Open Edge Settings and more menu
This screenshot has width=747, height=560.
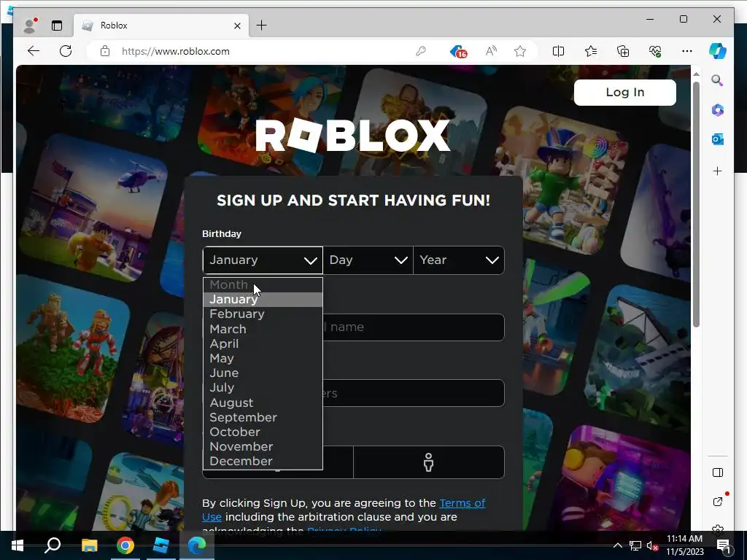pos(687,51)
